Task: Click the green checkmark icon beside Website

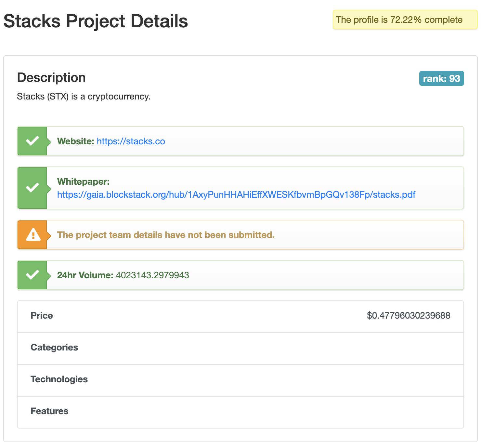Action: [32, 141]
